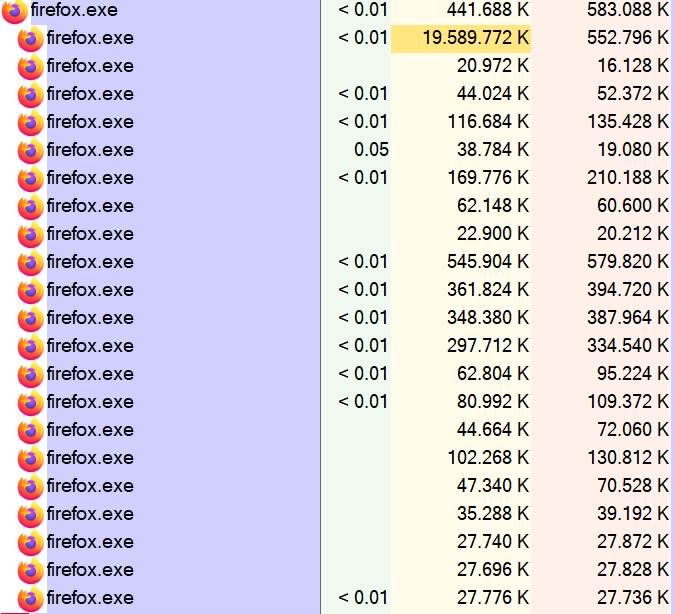
Task: Click the Firefox icon in the 27.696 K row
Action: tap(31, 570)
